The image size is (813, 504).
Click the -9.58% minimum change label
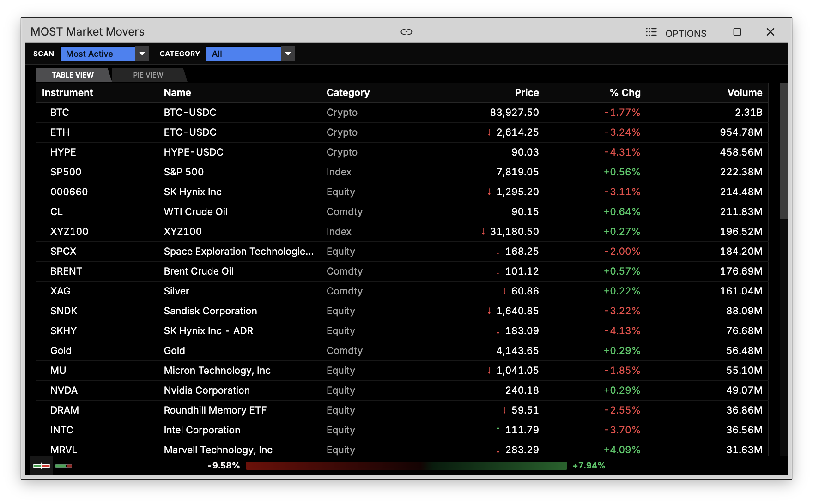[x=224, y=466]
